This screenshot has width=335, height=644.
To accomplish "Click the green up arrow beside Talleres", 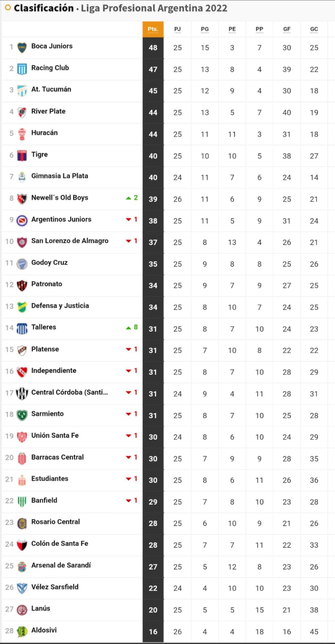I will click(x=128, y=327).
